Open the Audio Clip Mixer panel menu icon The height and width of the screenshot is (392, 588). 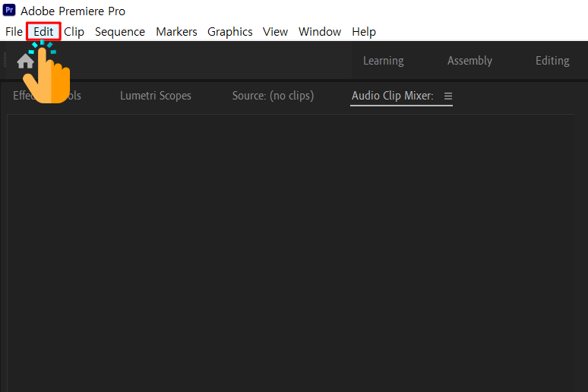pyautogui.click(x=448, y=96)
